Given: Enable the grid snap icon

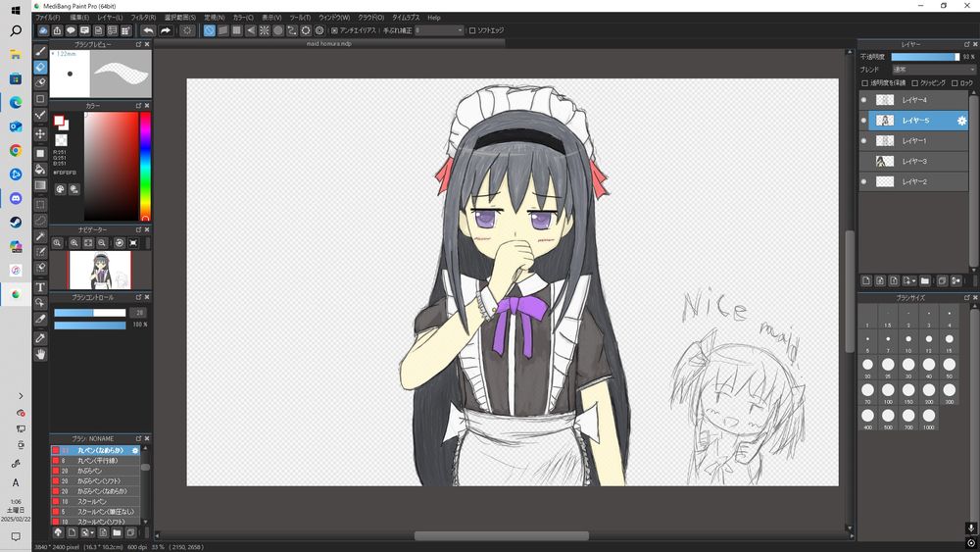Looking at the screenshot, I should click(x=237, y=30).
